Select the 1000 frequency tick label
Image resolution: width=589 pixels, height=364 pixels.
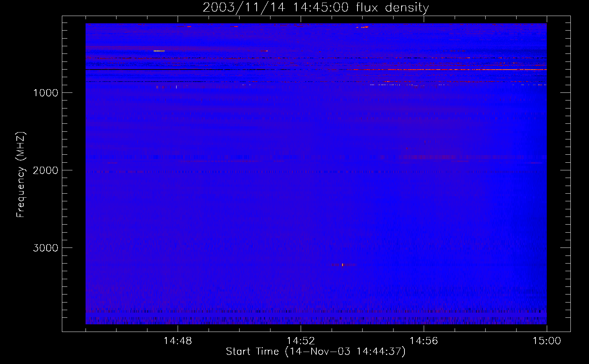(x=46, y=93)
